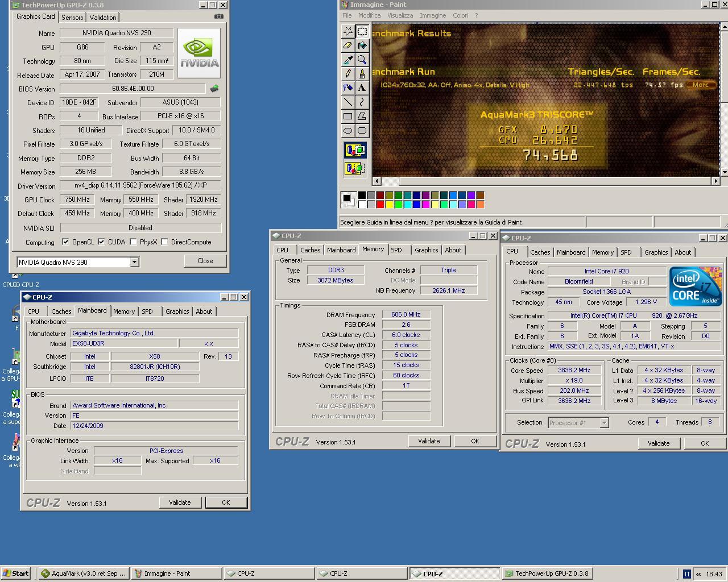The image size is (728, 582).
Task: Open the Colori menu in Paint
Action: [461, 15]
